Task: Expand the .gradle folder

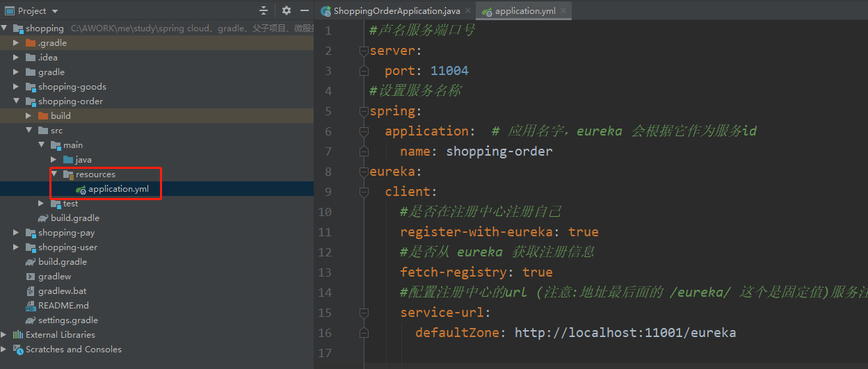Action: click(x=16, y=43)
